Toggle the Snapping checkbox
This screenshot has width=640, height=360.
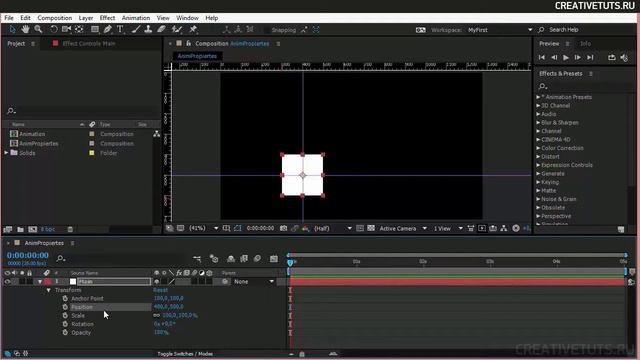pos(267,30)
